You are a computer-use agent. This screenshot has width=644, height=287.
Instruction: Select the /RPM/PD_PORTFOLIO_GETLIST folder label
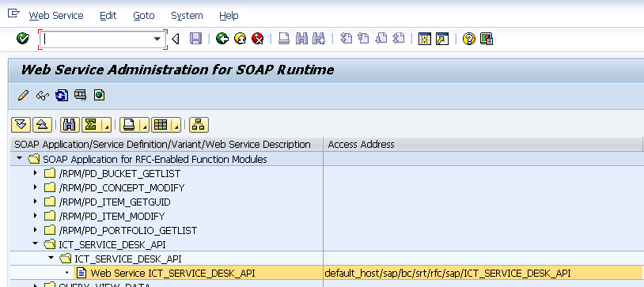[127, 230]
